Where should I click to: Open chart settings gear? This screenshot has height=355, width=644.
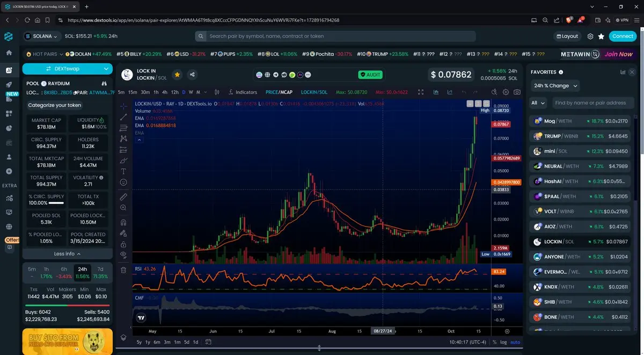pyautogui.click(x=505, y=92)
